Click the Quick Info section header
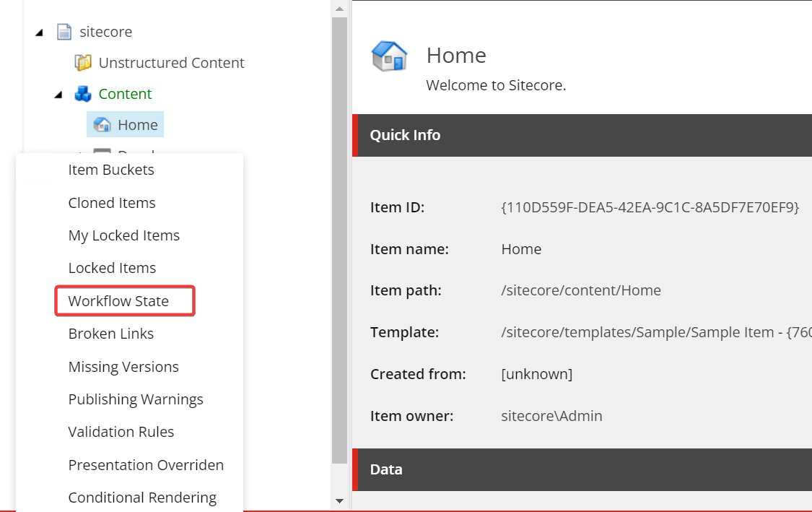The image size is (812, 512). [x=404, y=135]
